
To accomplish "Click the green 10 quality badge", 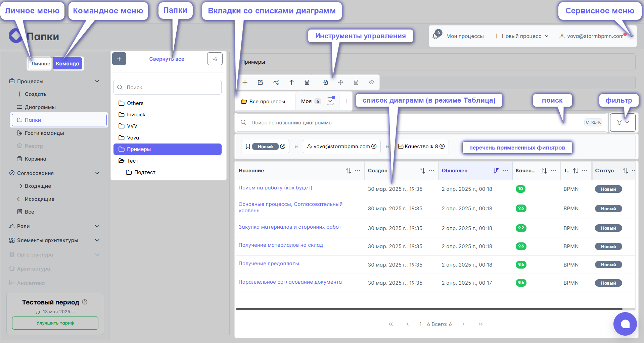I will coord(520,189).
